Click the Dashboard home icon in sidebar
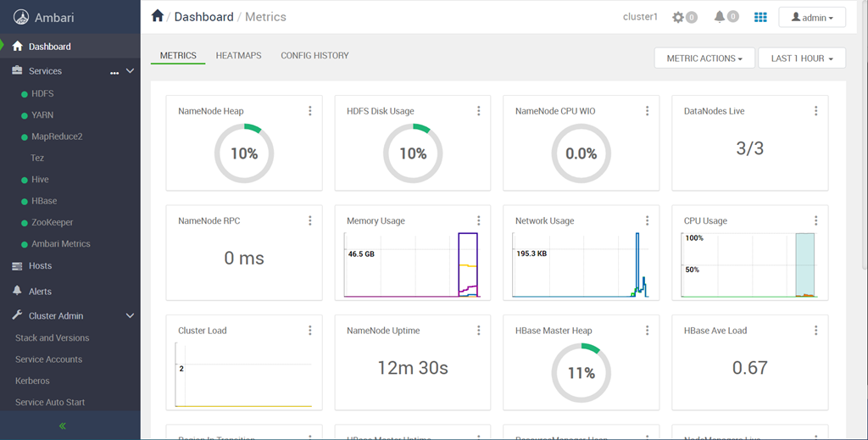The height and width of the screenshot is (440, 868). click(17, 46)
